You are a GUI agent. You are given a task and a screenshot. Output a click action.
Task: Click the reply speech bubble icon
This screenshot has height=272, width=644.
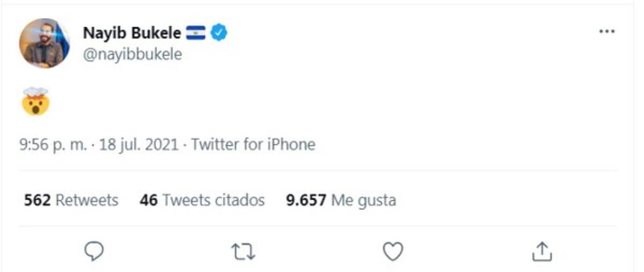[x=94, y=250]
